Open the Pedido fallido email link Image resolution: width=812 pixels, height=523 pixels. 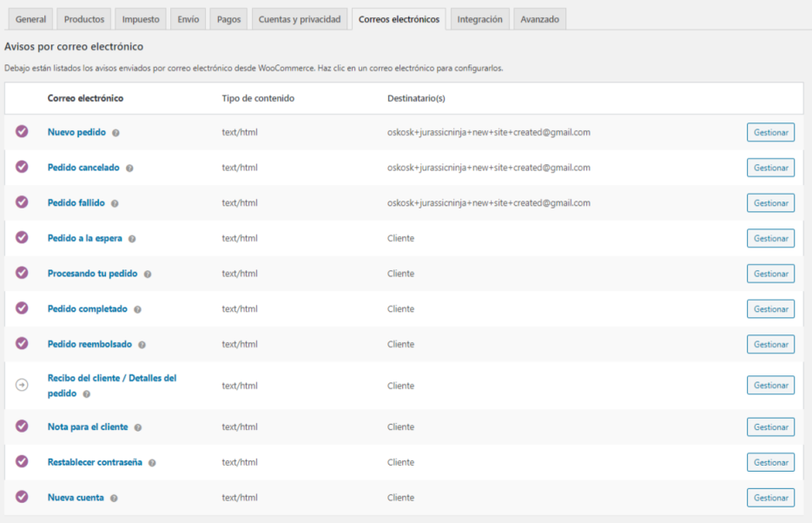pyautogui.click(x=76, y=202)
